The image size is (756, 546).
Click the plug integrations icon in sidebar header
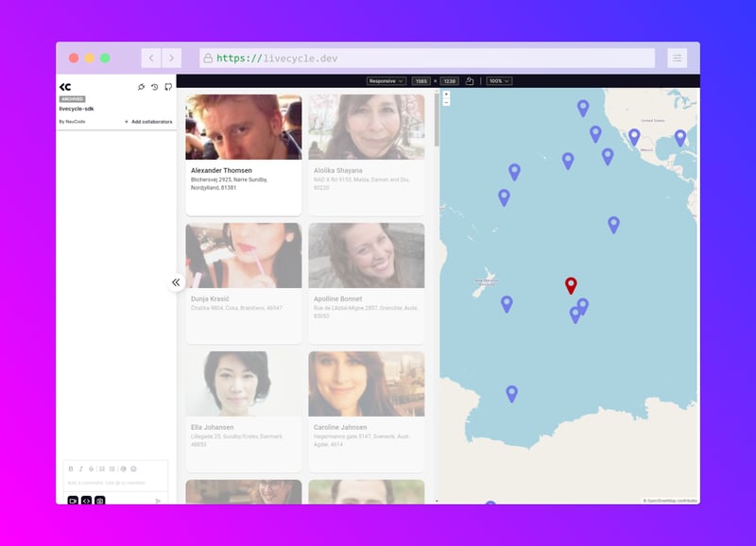pos(141,87)
